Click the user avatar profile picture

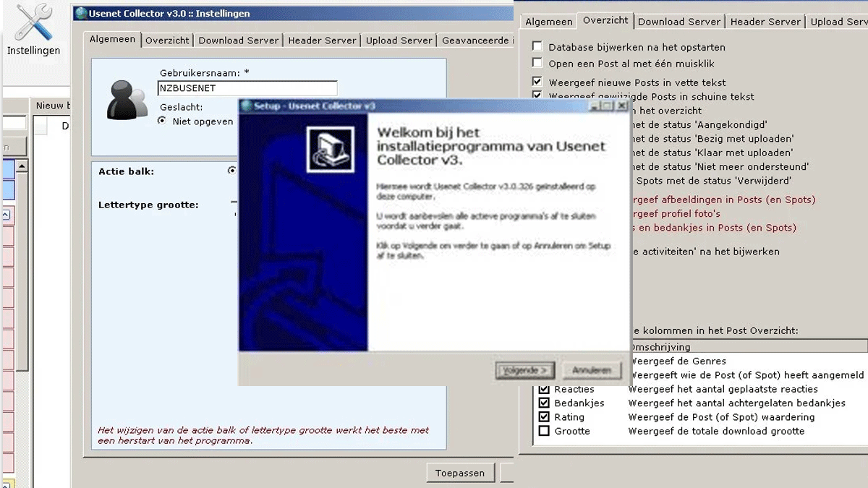tap(127, 100)
